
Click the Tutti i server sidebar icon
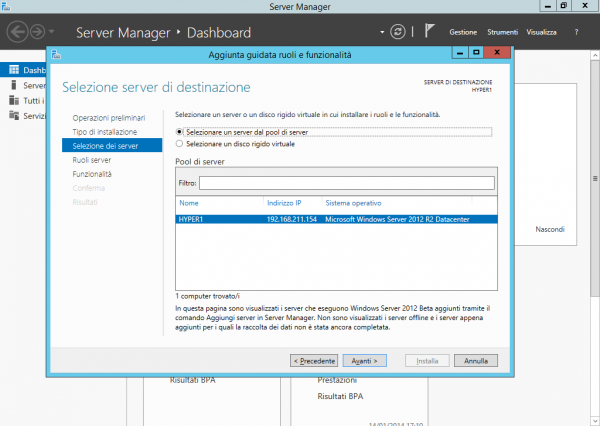coord(14,100)
